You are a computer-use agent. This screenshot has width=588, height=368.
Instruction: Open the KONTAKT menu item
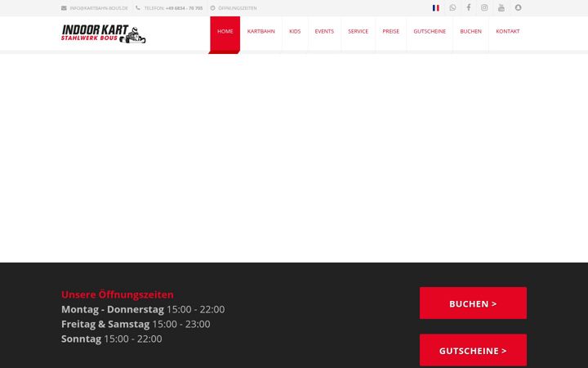[x=508, y=32]
